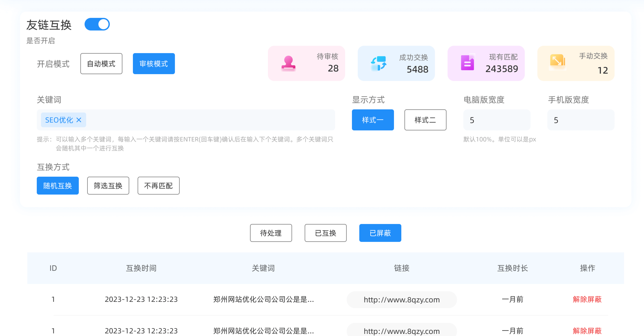Screen dimensions: 644x336
Task: Click the existing matches document icon
Action: (x=468, y=63)
